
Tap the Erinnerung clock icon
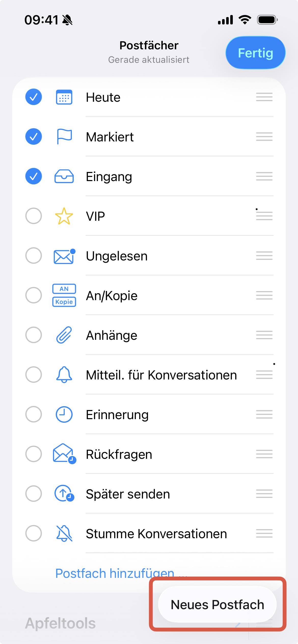click(64, 414)
